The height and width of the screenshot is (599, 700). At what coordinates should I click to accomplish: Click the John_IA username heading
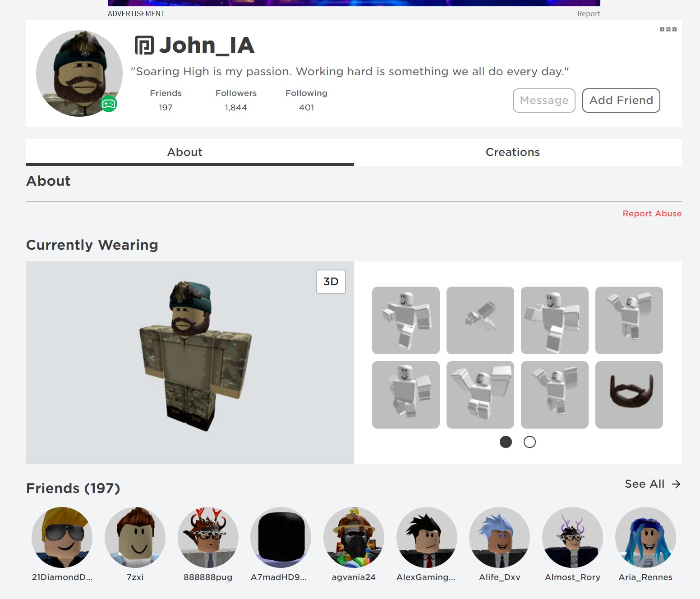pos(207,46)
